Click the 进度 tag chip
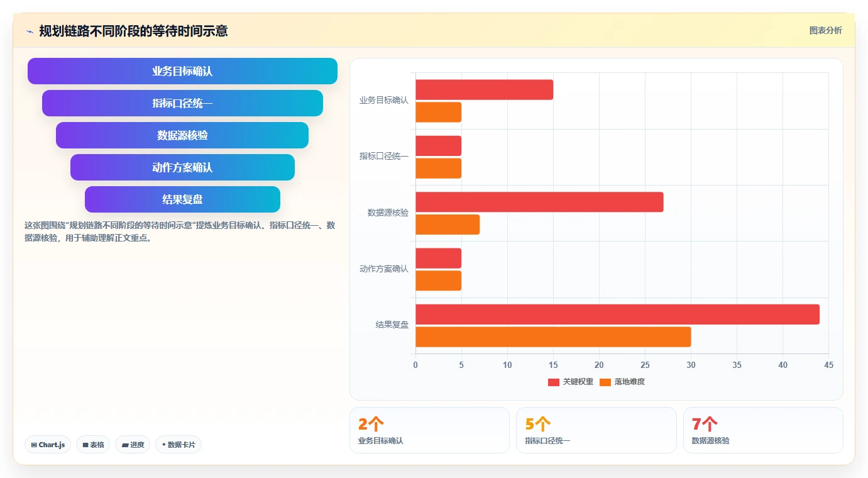This screenshot has width=868, height=478. tap(133, 445)
